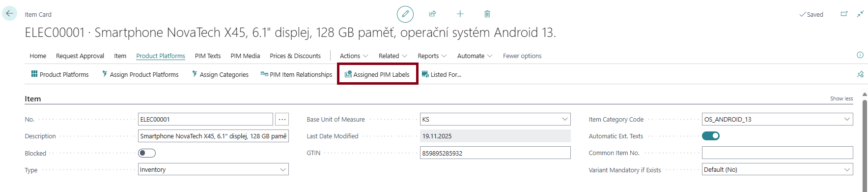Viewport: 868px width, 192px height.
Task: Click the No. input field
Action: 205,119
